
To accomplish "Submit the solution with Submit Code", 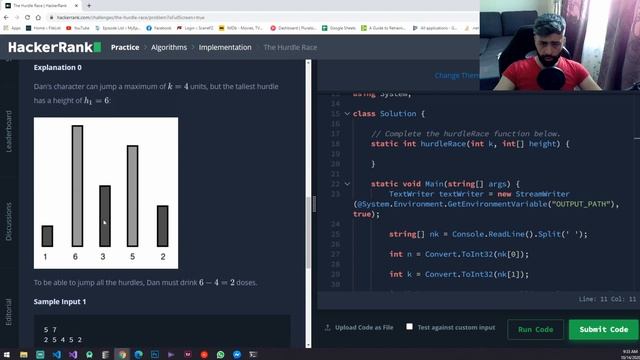I will pyautogui.click(x=604, y=329).
